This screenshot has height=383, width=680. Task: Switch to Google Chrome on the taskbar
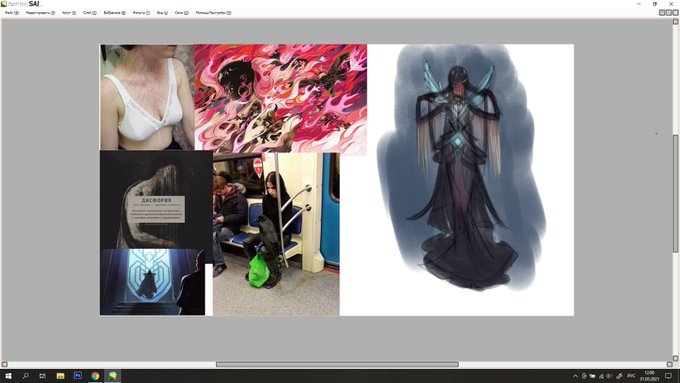[x=95, y=376]
